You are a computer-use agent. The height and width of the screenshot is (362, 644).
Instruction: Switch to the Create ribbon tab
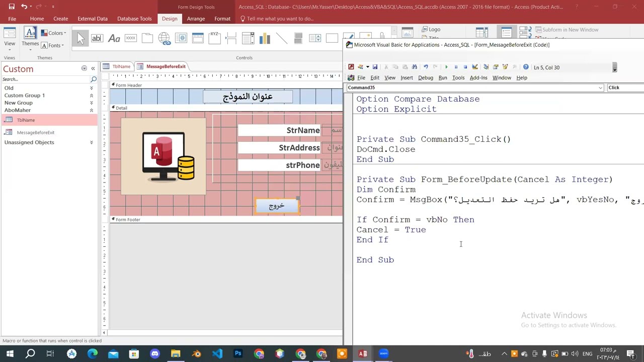click(61, 19)
